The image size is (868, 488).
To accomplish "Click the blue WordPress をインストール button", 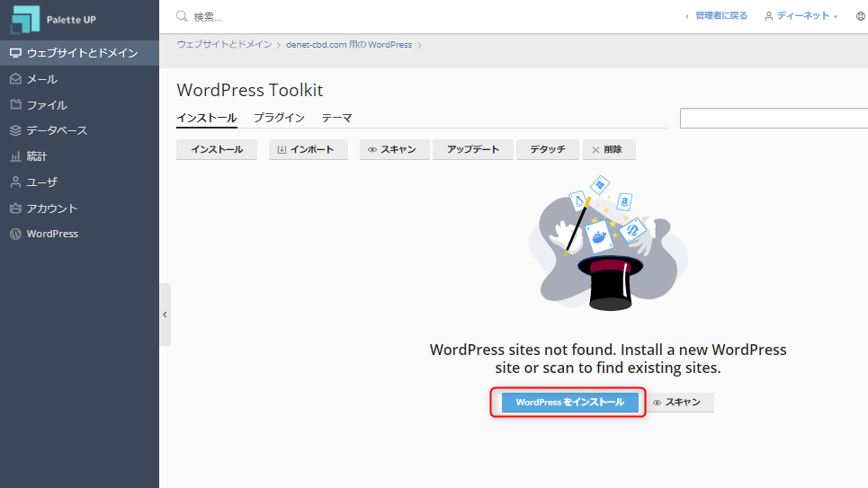I will (x=569, y=403).
